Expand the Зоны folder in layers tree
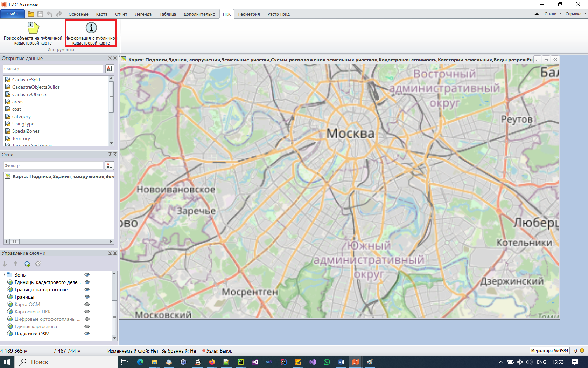Screen dimensions: 588x368 4,275
